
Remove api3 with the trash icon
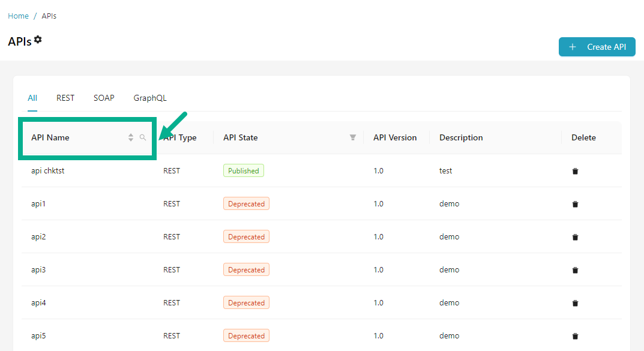tap(575, 270)
